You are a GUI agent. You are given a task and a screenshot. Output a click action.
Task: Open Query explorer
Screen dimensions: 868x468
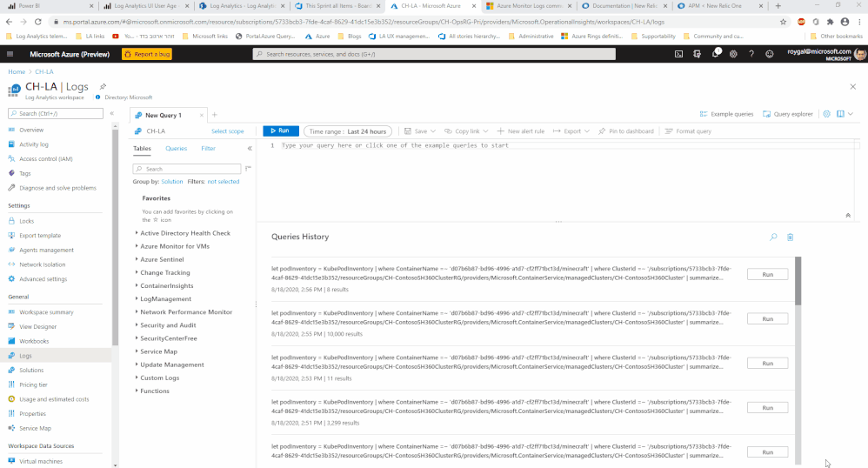coord(788,114)
